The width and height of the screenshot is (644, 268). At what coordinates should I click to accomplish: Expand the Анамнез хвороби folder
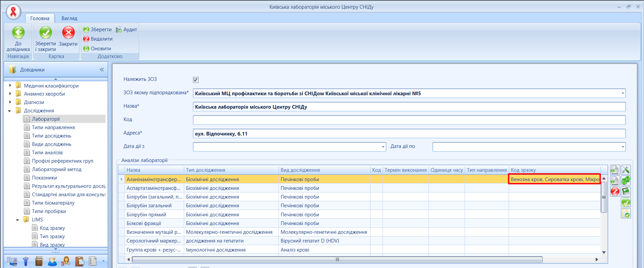10,94
